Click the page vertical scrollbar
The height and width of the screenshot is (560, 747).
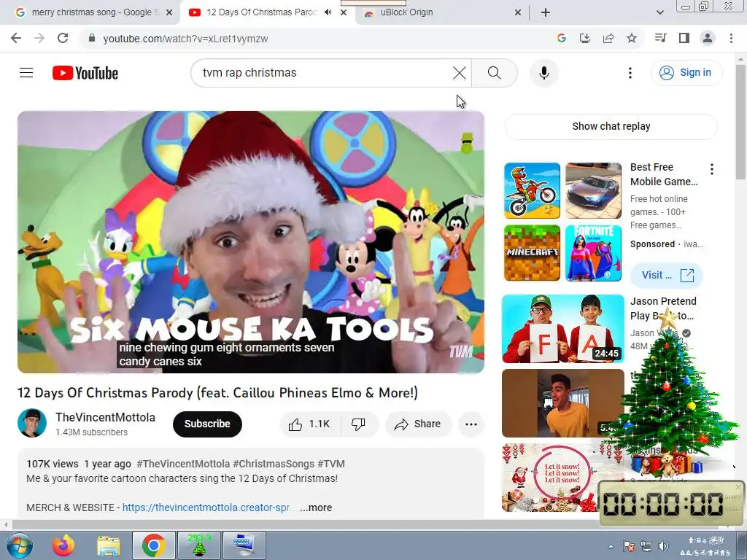tap(741, 122)
